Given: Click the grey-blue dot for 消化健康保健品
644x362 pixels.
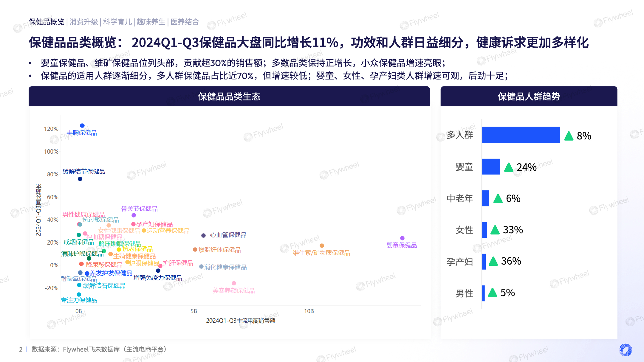Looking at the screenshot, I should click(201, 266).
